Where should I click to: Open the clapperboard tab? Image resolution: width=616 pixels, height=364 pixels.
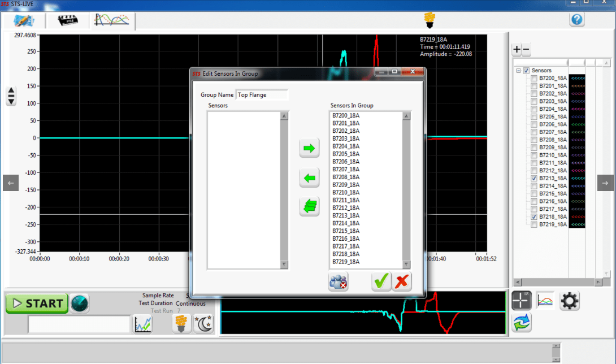(x=68, y=21)
